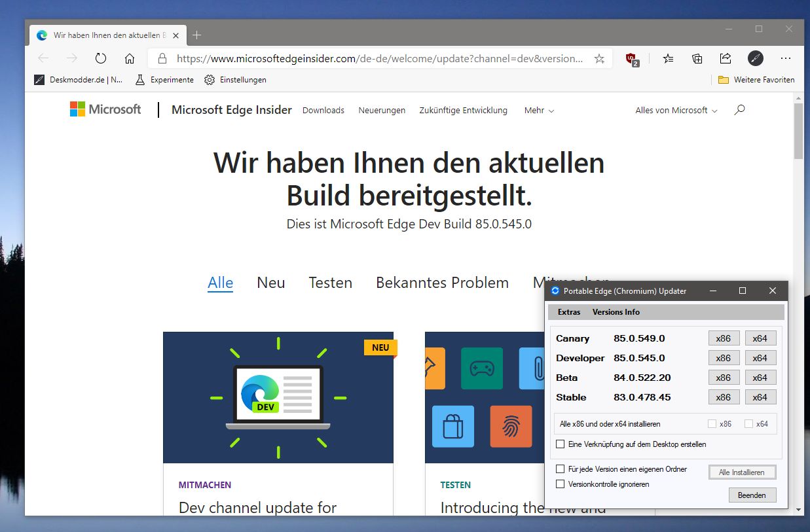810x532 pixels.
Task: Click the NEU badge on first card
Action: click(380, 347)
